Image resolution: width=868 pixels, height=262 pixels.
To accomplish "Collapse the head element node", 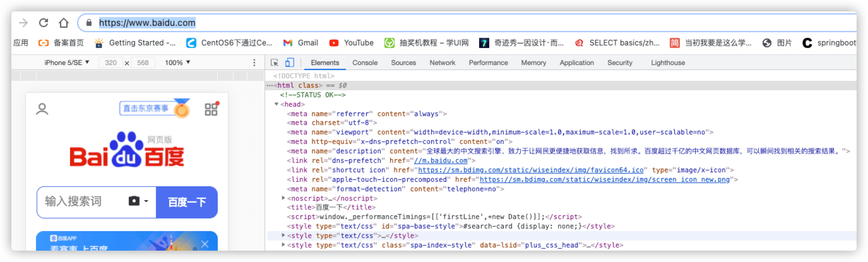I will coord(276,104).
